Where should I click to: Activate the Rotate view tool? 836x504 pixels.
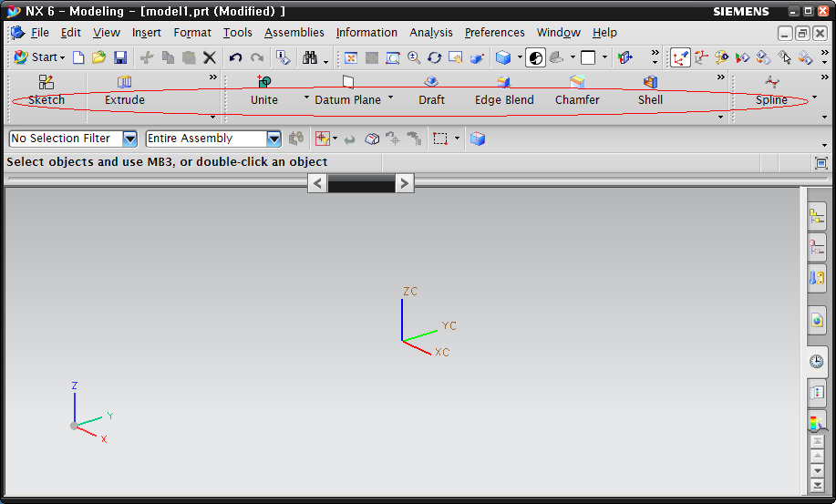pos(435,57)
